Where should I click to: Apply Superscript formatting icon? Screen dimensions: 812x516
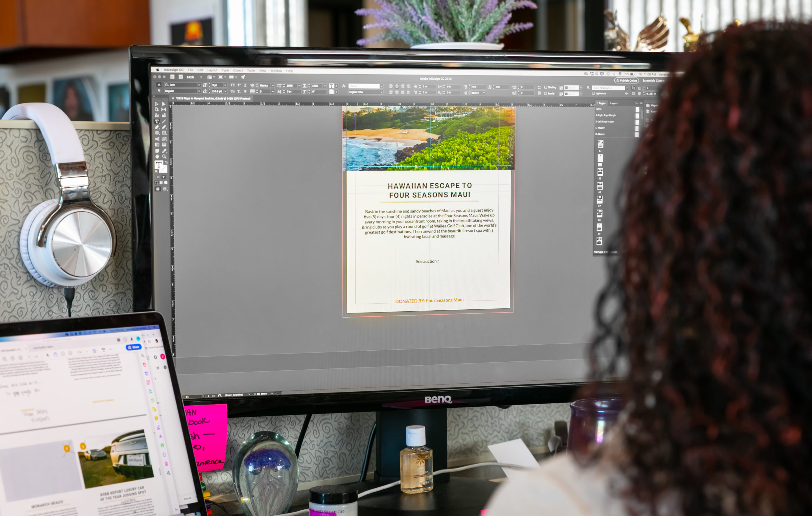pos(239,85)
